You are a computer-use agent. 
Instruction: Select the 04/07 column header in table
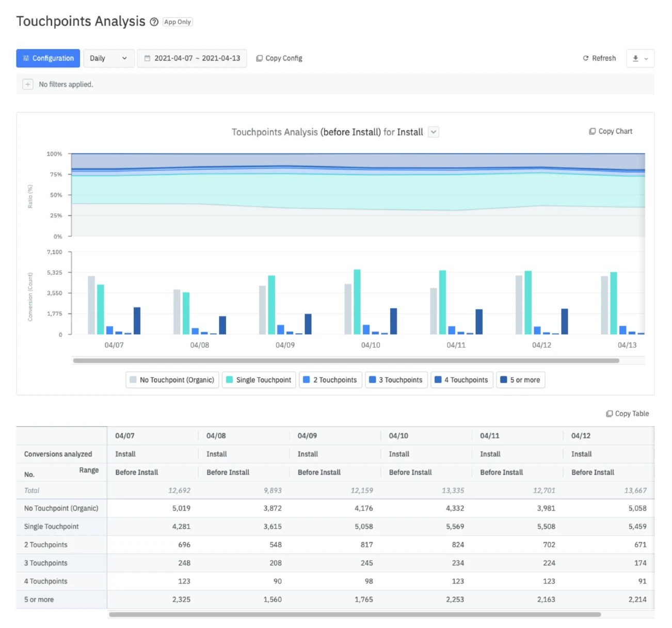click(125, 436)
